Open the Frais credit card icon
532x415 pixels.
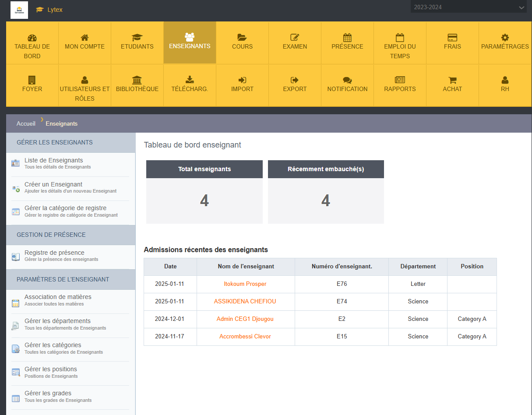click(x=452, y=38)
